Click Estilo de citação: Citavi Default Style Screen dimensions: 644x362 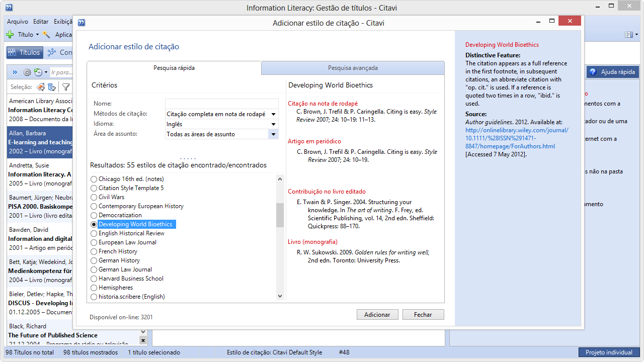[x=275, y=352]
